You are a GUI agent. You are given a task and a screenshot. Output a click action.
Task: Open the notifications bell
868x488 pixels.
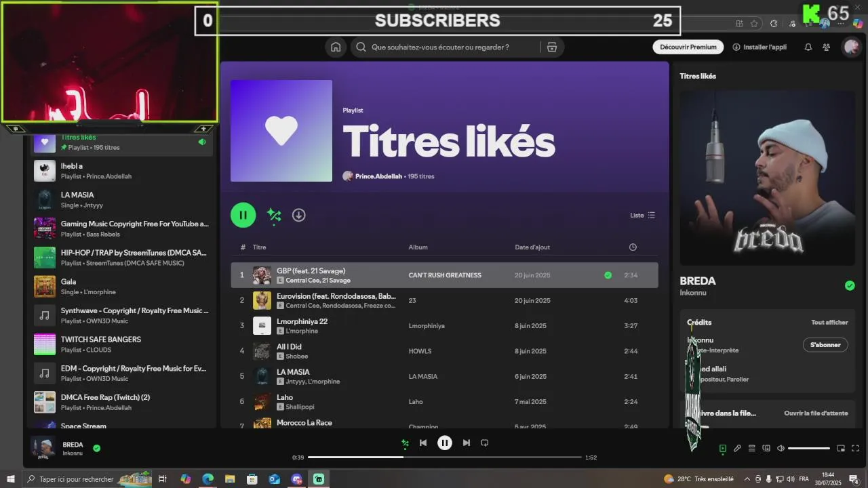808,47
